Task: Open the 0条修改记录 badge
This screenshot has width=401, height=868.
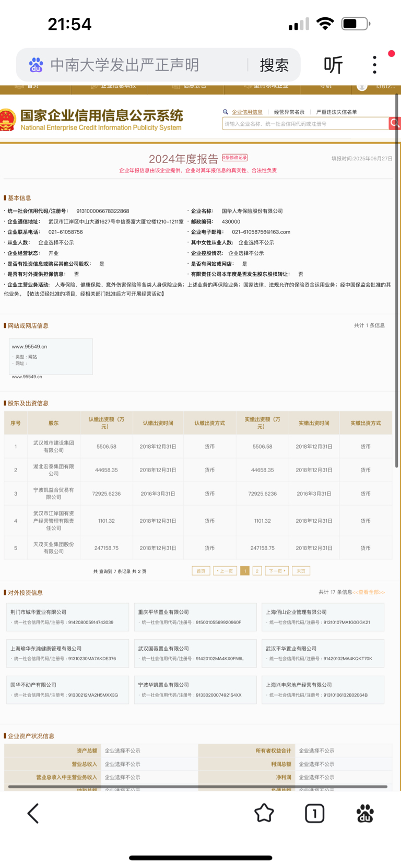Action: point(235,157)
